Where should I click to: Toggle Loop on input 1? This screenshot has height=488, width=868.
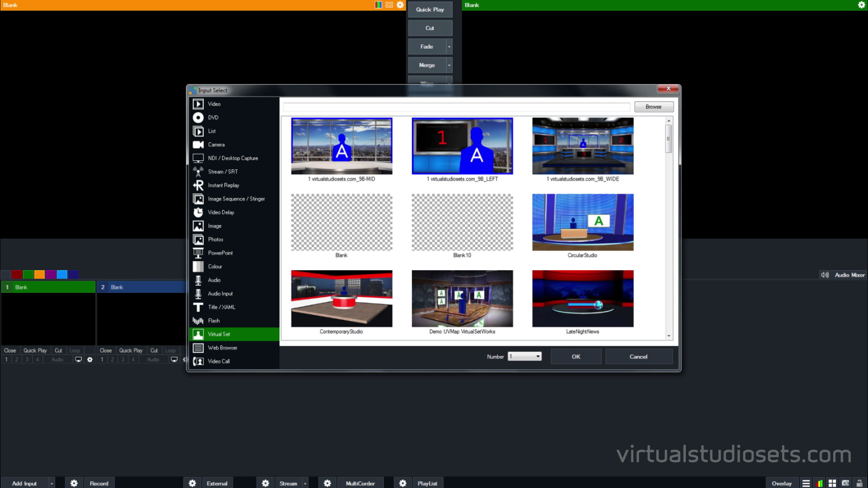(75, 350)
